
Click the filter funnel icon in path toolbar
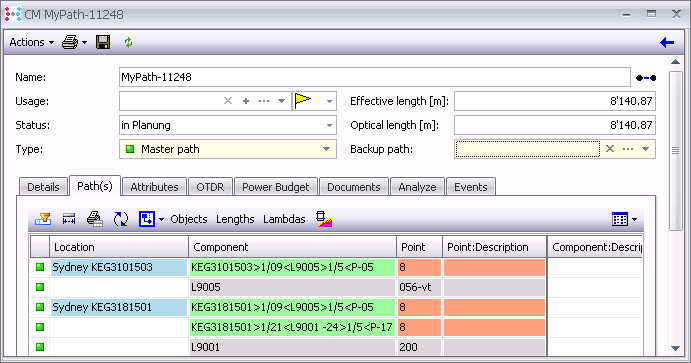43,219
